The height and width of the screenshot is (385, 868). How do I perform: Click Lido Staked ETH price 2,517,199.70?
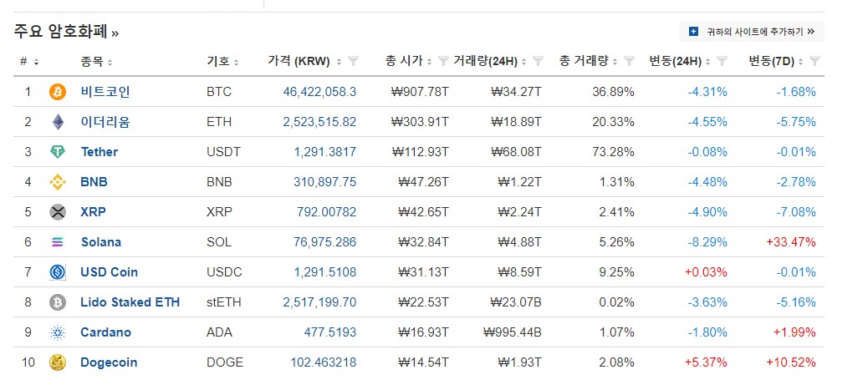click(320, 302)
